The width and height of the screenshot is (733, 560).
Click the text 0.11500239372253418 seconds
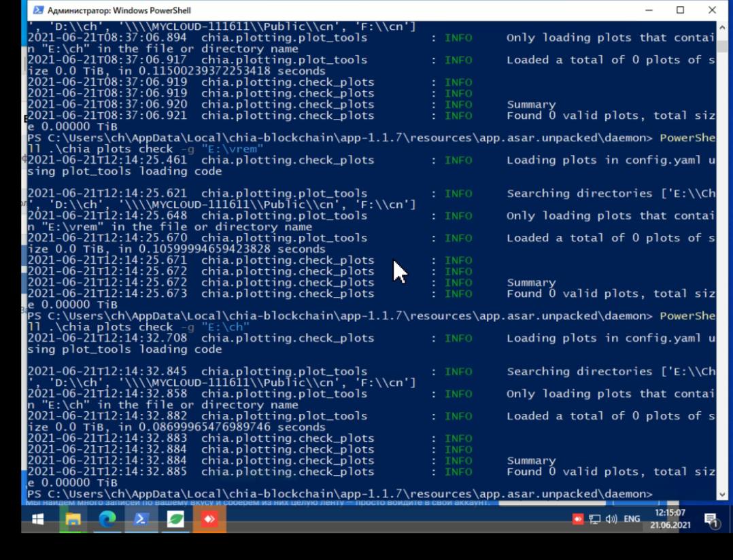pyautogui.click(x=232, y=71)
